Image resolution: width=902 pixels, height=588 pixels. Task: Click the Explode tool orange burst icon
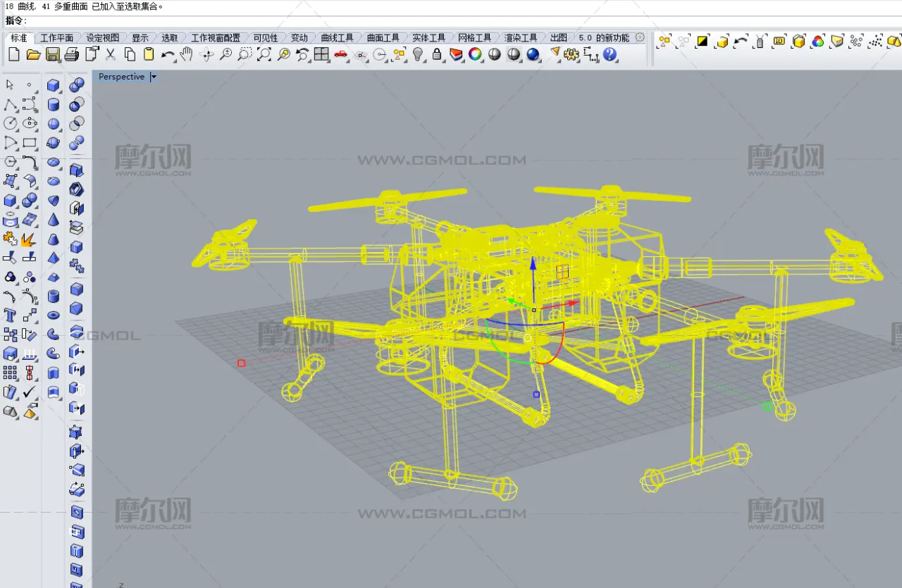28,239
